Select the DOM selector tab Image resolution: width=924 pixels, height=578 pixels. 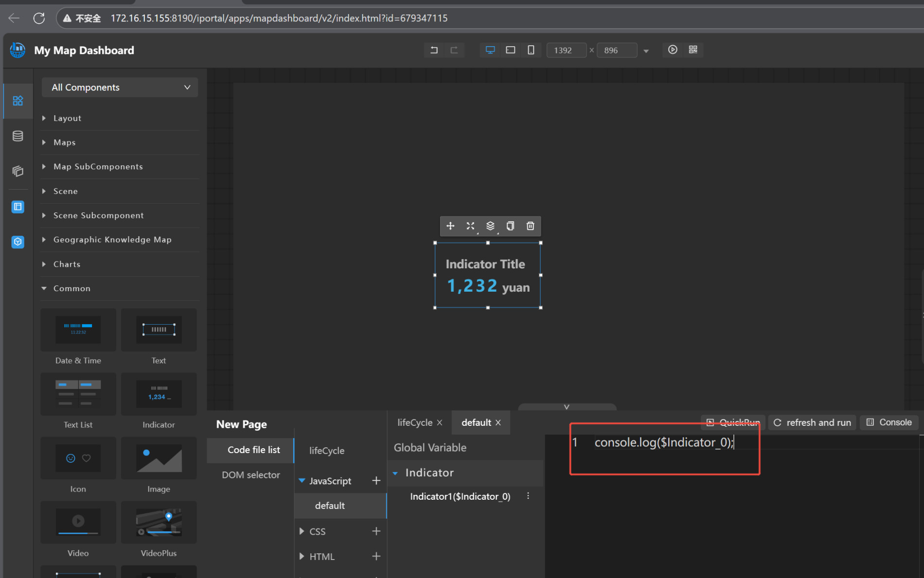point(250,475)
